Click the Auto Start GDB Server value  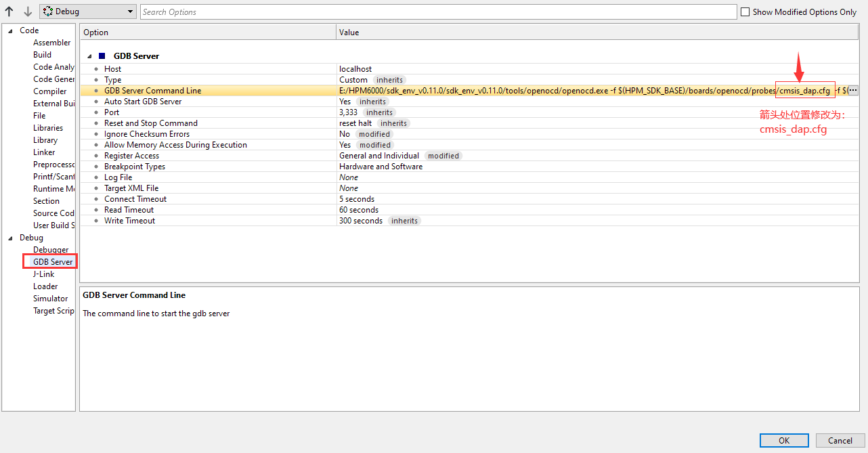[345, 102]
